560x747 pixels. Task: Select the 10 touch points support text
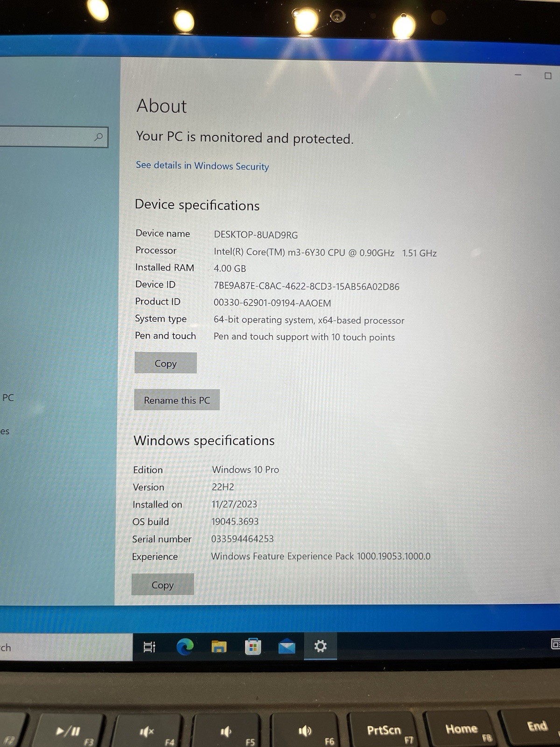(304, 337)
